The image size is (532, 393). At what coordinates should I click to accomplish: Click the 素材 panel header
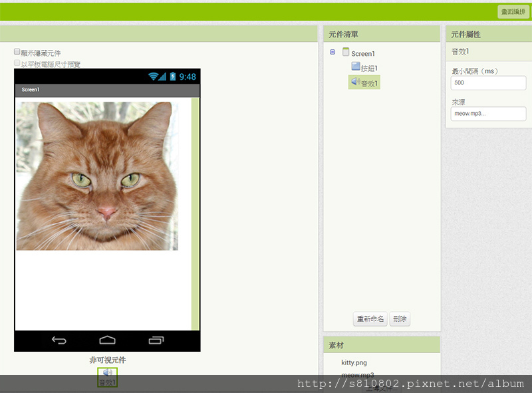click(x=382, y=345)
